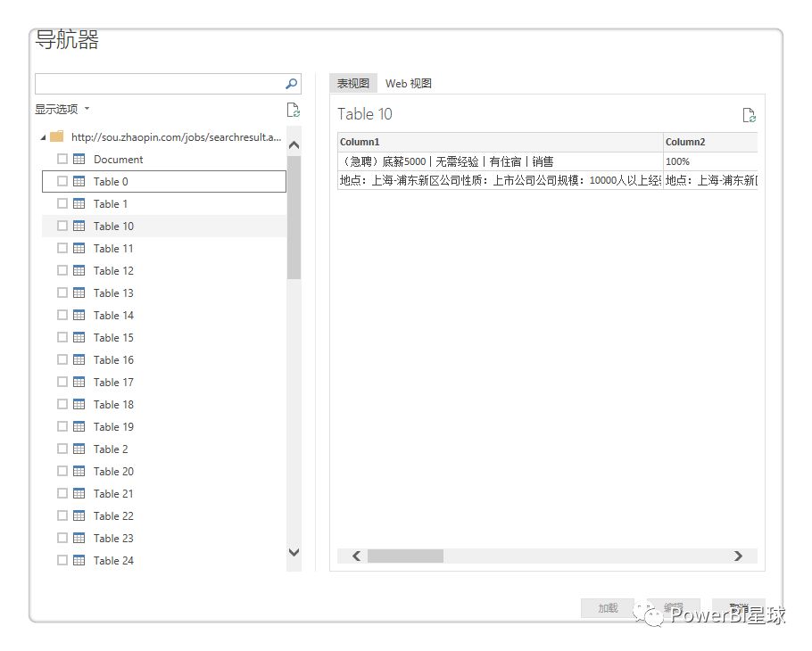Click the table icon beside Table 18
Screen dimensions: 812x651
click(79, 404)
